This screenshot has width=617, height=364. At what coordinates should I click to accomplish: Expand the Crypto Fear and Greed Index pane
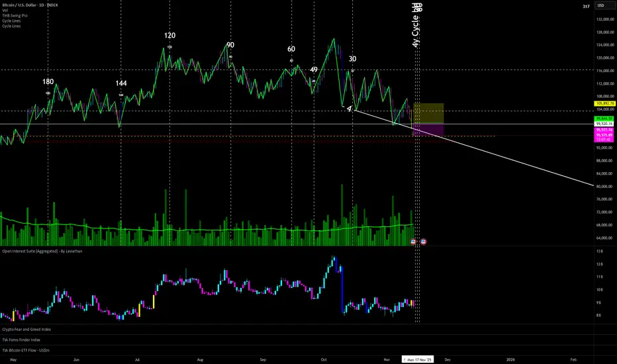pos(26,330)
